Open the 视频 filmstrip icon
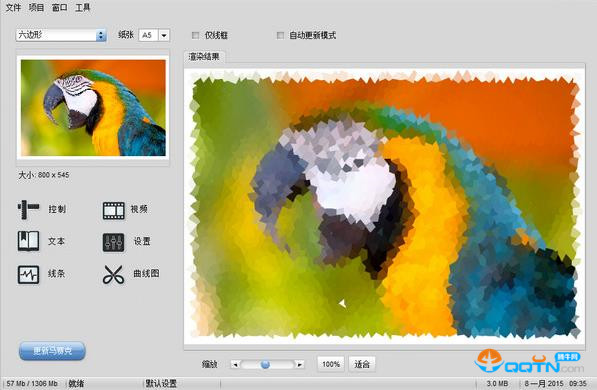The width and height of the screenshot is (597, 390). pos(113,211)
